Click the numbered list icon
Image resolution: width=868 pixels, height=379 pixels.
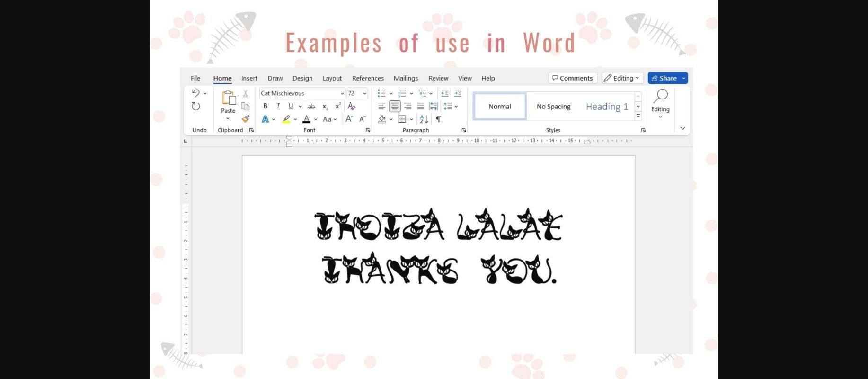pyautogui.click(x=402, y=93)
